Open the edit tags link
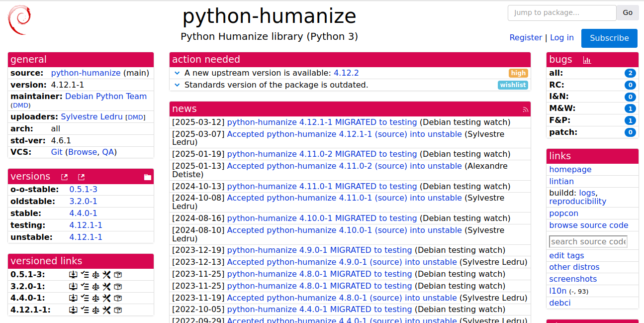 click(x=566, y=256)
